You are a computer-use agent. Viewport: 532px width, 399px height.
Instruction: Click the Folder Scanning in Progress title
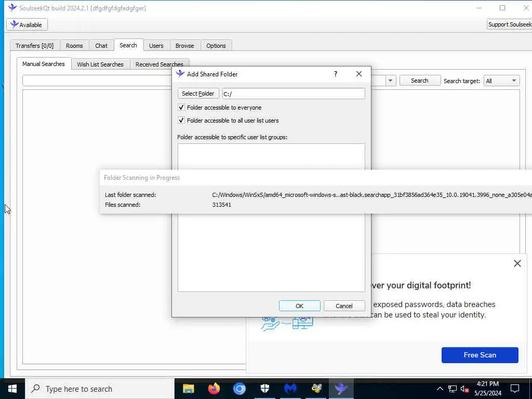142,178
